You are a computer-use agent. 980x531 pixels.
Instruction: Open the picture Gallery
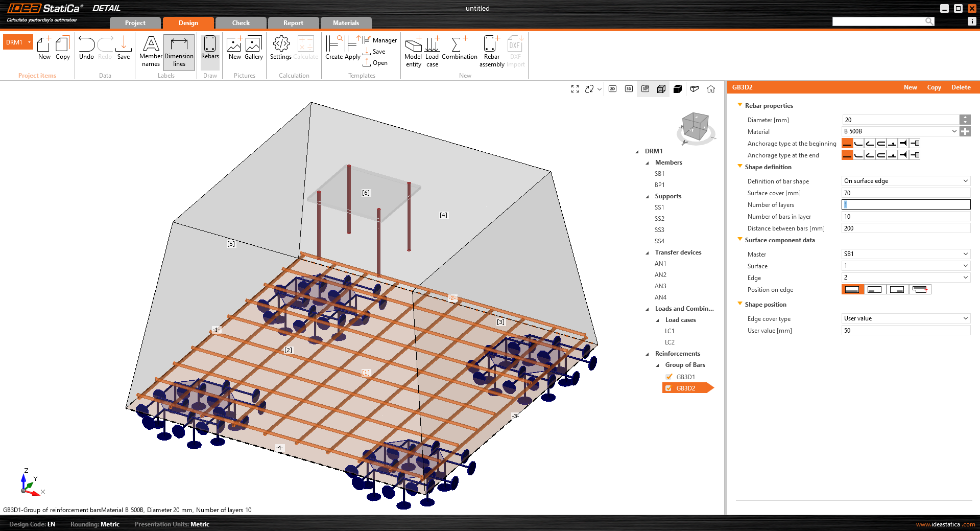(253, 50)
